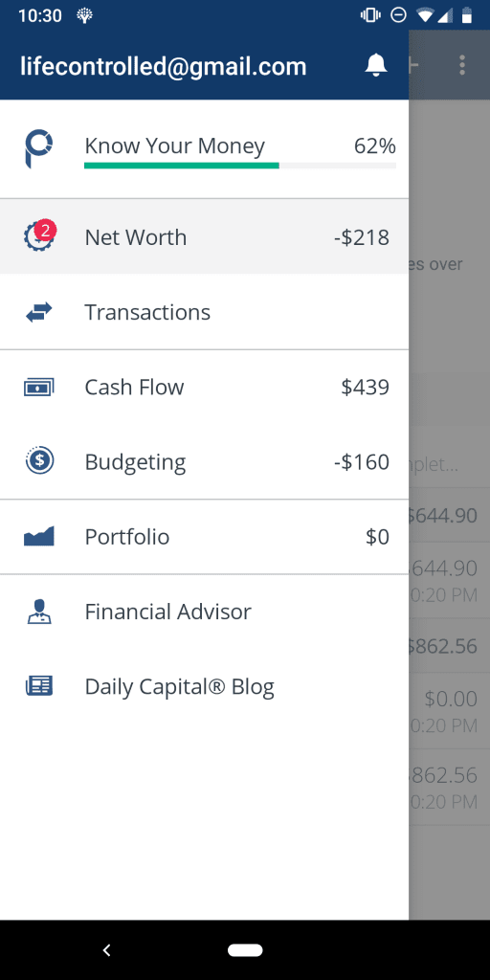Screen dimensions: 490x980
Task: Tap the Transactions arrows icon
Action: 38,312
